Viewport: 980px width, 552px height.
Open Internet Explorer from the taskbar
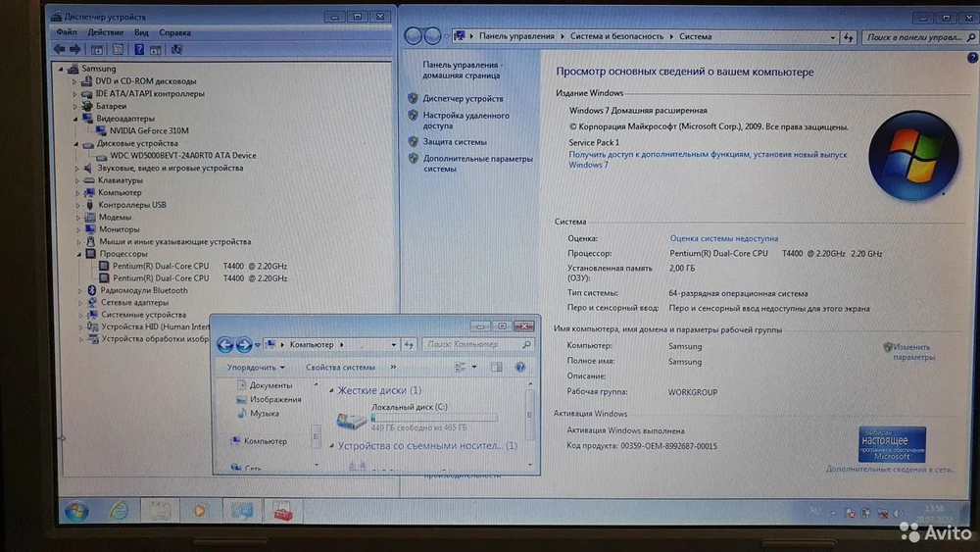(x=119, y=512)
